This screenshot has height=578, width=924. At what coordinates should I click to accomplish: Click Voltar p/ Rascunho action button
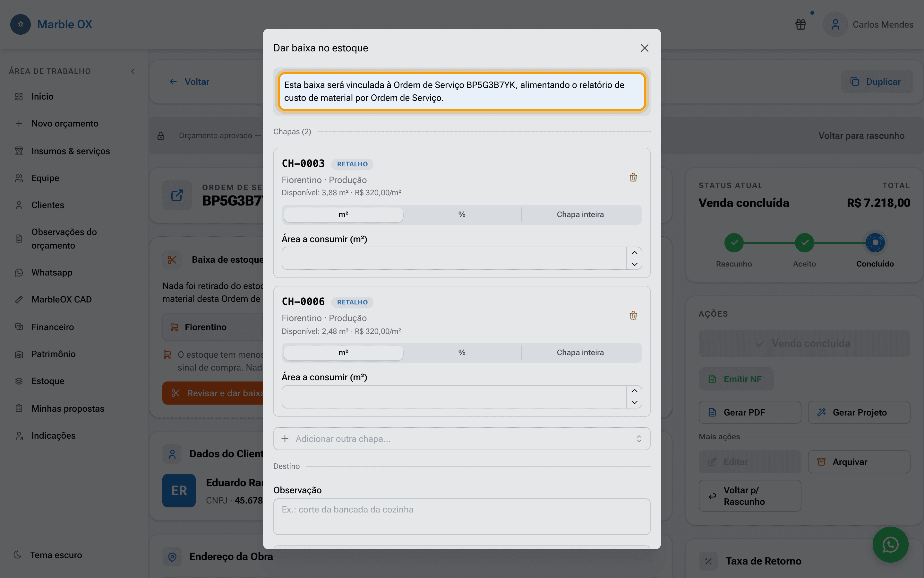(x=749, y=496)
